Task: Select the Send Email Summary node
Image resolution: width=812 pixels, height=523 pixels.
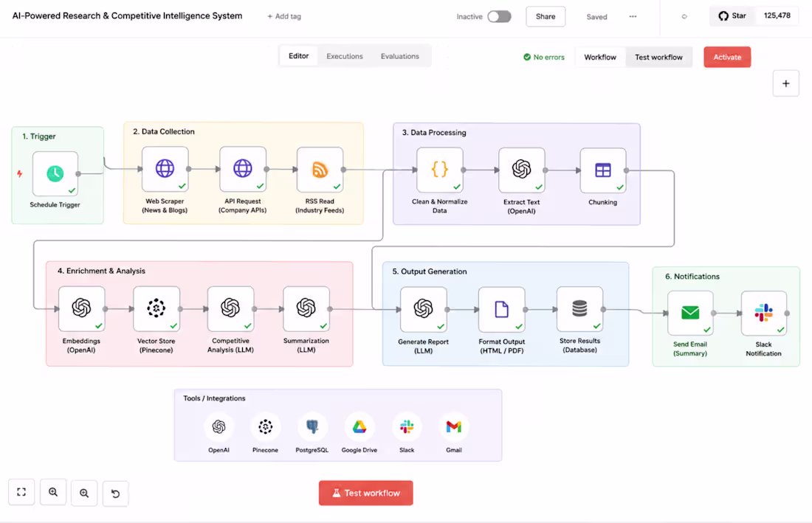Action: (690, 313)
